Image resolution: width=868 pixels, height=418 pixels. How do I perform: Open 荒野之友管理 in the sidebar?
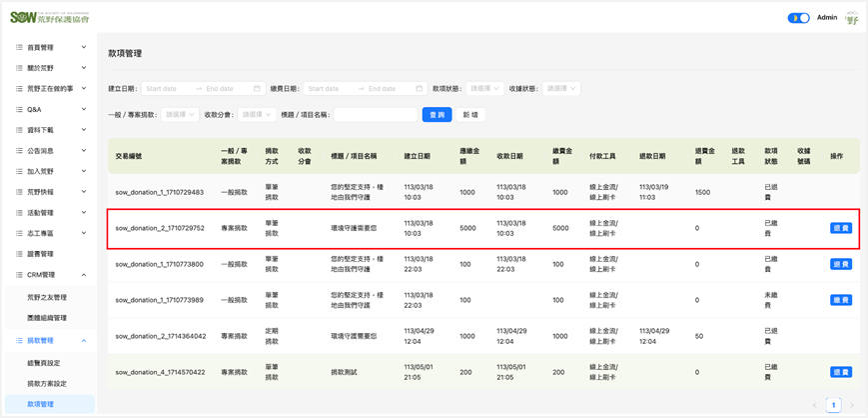pos(47,297)
